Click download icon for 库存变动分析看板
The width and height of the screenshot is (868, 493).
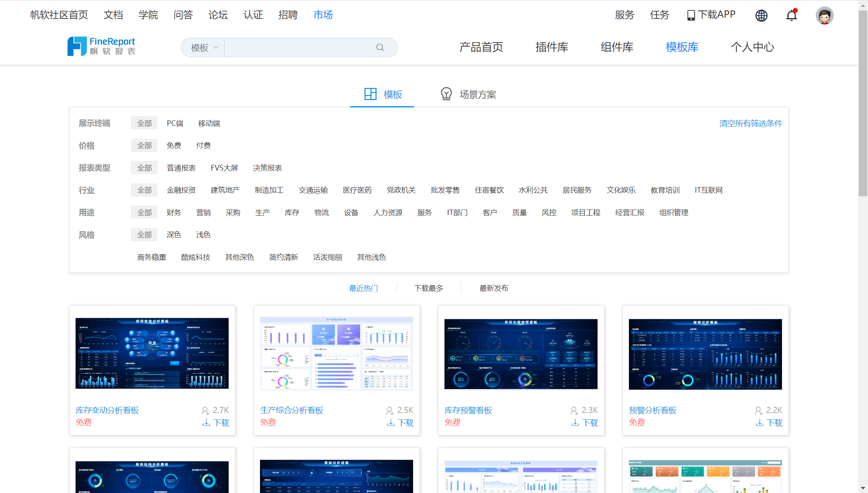click(206, 423)
